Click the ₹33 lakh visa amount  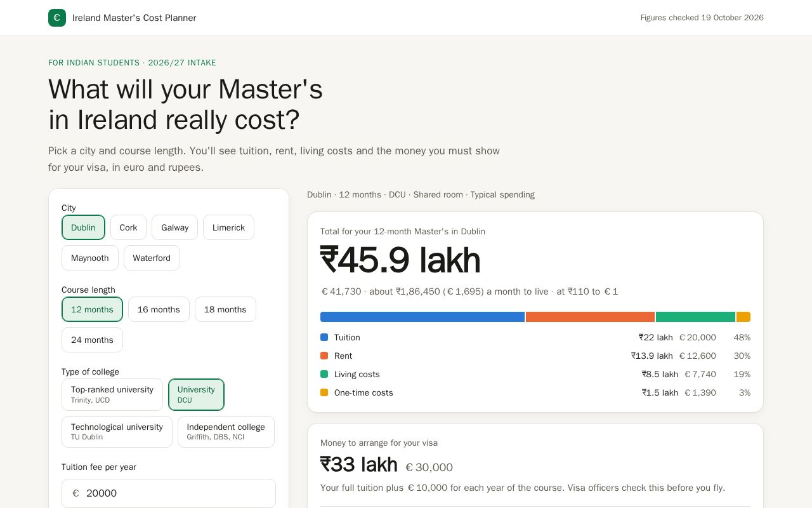(359, 465)
